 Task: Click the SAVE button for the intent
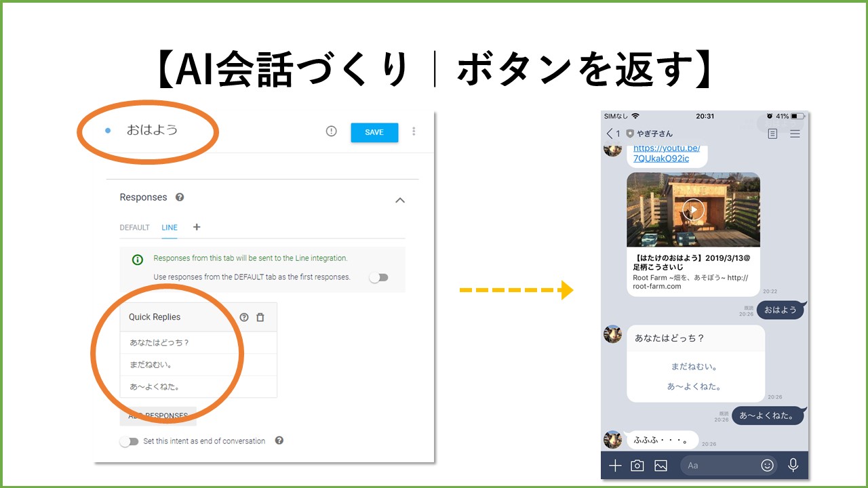point(374,132)
